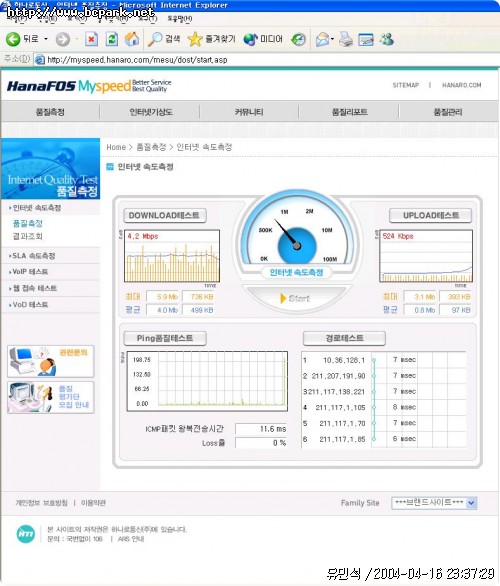Open the 품질관리 navigation tab
Screen dimensions: 500x586
pyautogui.click(x=448, y=112)
